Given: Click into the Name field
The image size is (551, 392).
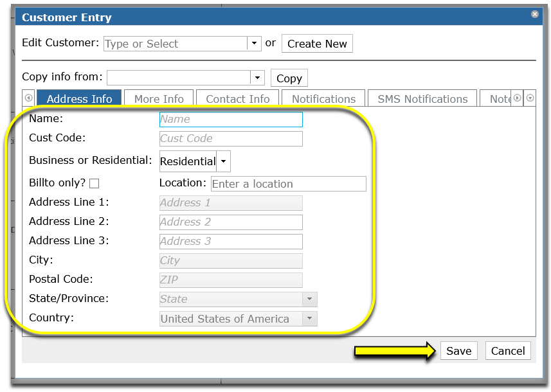Looking at the screenshot, I should coord(231,120).
